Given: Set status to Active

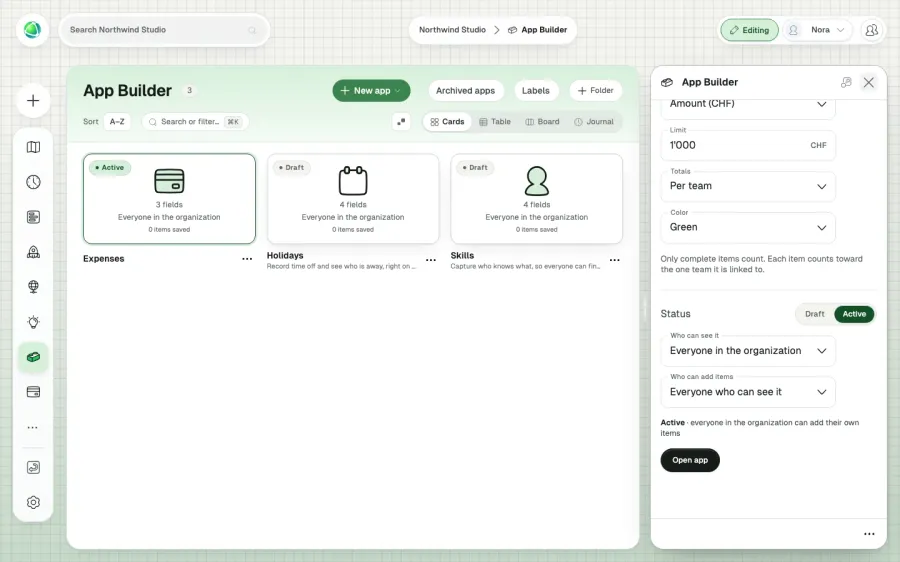Looking at the screenshot, I should point(854,314).
